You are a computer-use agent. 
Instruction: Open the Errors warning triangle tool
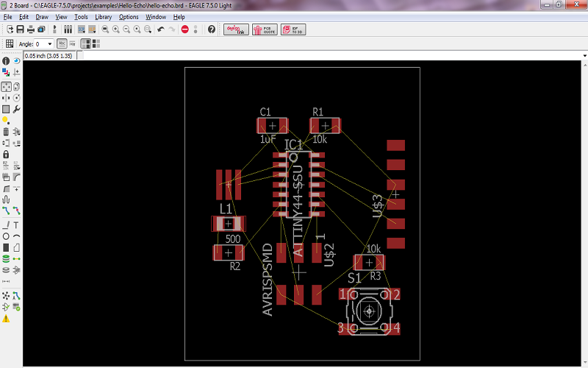6,319
